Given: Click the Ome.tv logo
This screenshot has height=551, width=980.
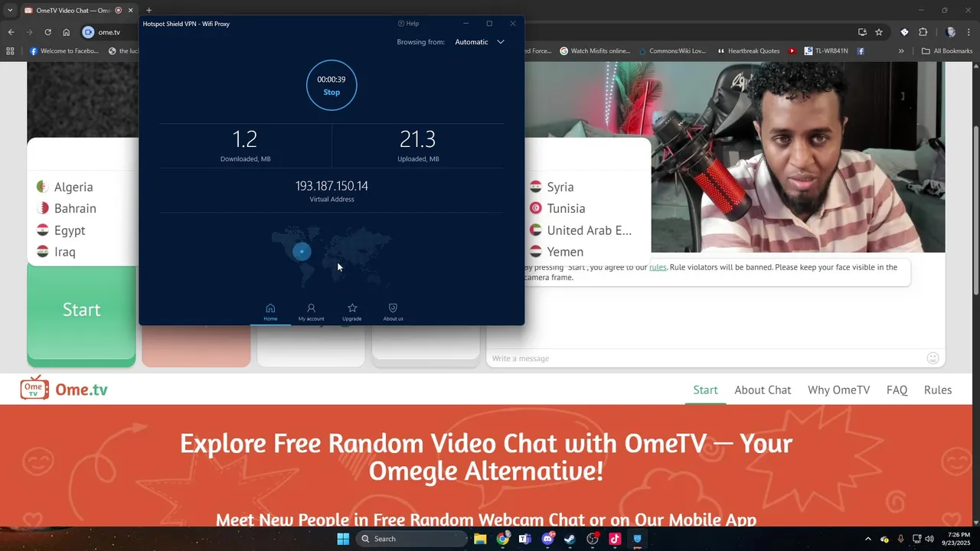Looking at the screenshot, I should coord(64,389).
